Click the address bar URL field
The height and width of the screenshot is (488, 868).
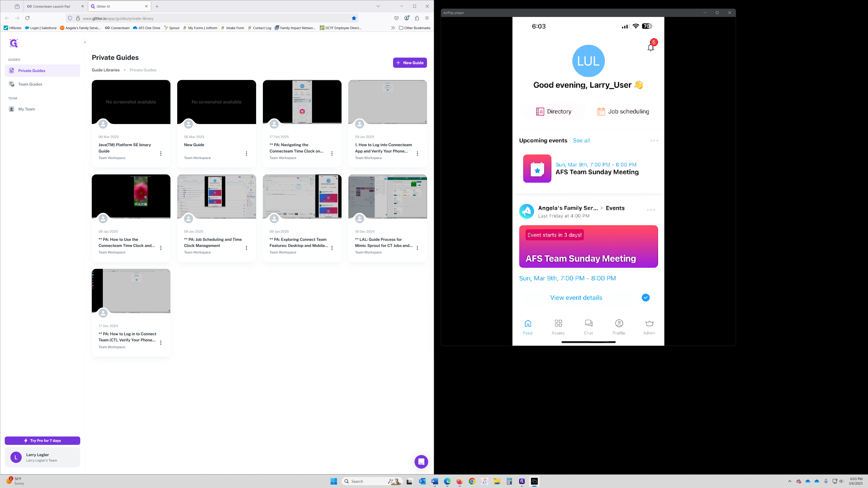point(212,18)
